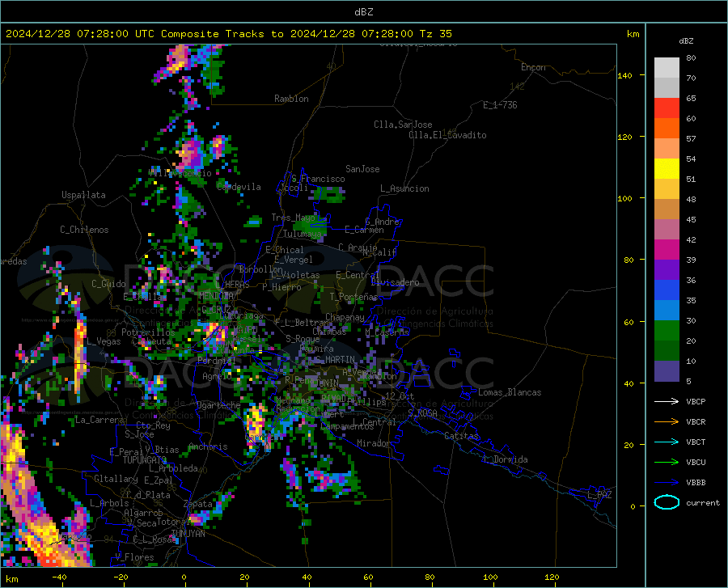
Task: Click the 'Lomas_Blancas' map label
Action: [510, 392]
